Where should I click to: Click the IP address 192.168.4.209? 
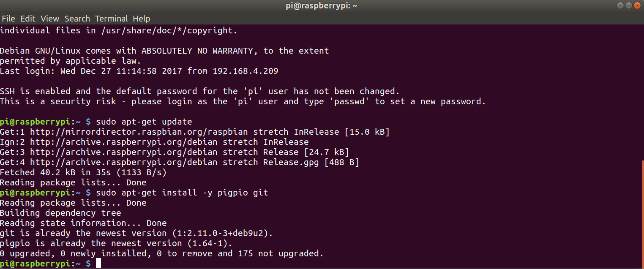pos(246,71)
